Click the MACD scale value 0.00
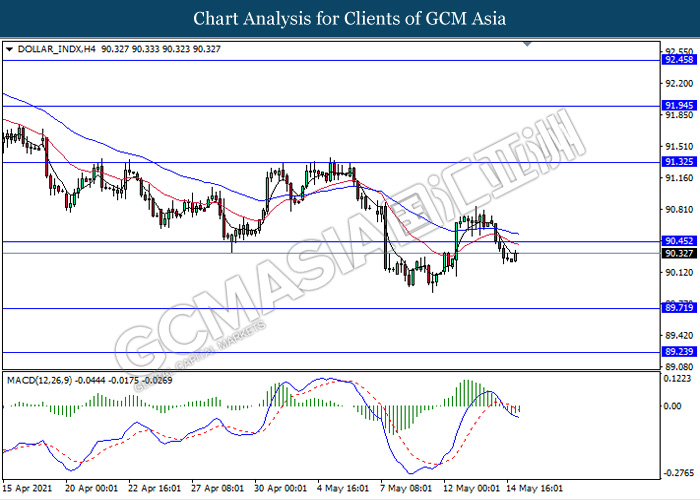 coord(672,406)
